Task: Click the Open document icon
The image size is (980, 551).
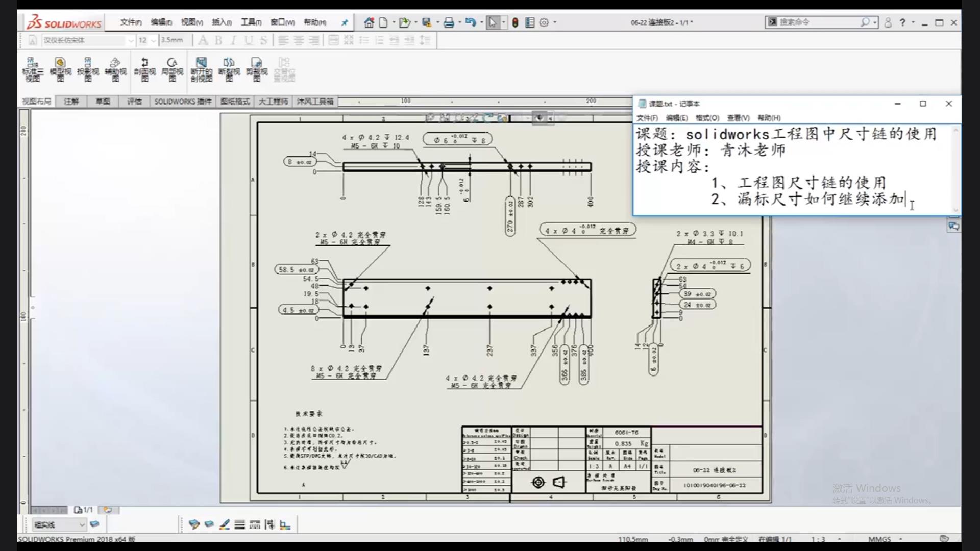Action: pyautogui.click(x=405, y=22)
